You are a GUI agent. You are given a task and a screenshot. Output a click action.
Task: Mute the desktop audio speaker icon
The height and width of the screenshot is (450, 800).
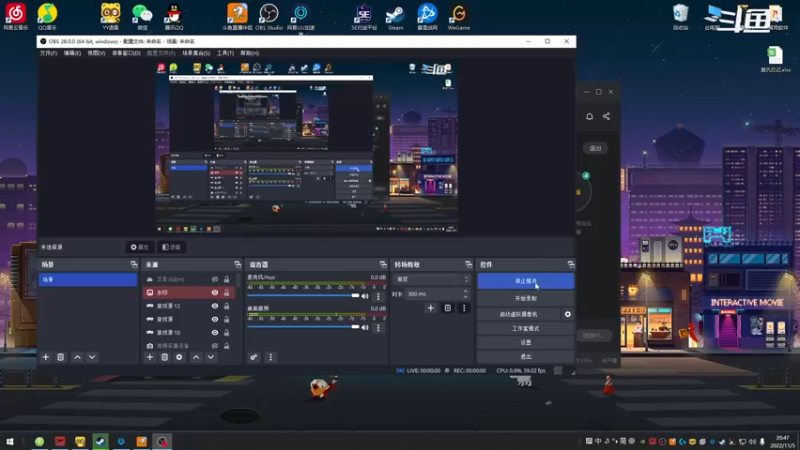pyautogui.click(x=365, y=328)
